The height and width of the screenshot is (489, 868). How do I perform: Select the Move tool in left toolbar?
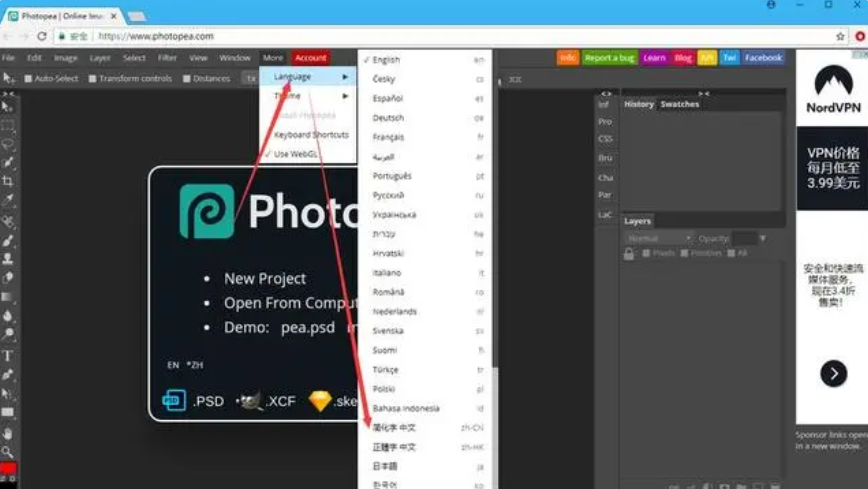(x=7, y=106)
